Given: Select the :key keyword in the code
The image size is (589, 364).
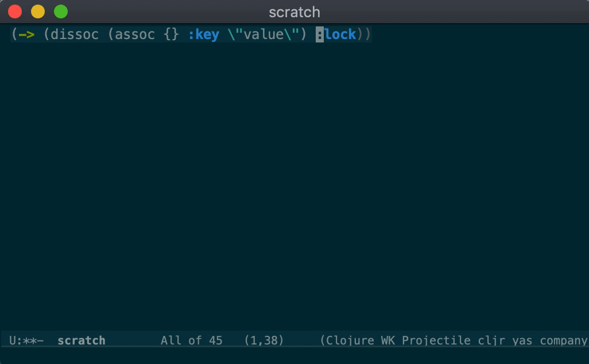Looking at the screenshot, I should tap(203, 34).
